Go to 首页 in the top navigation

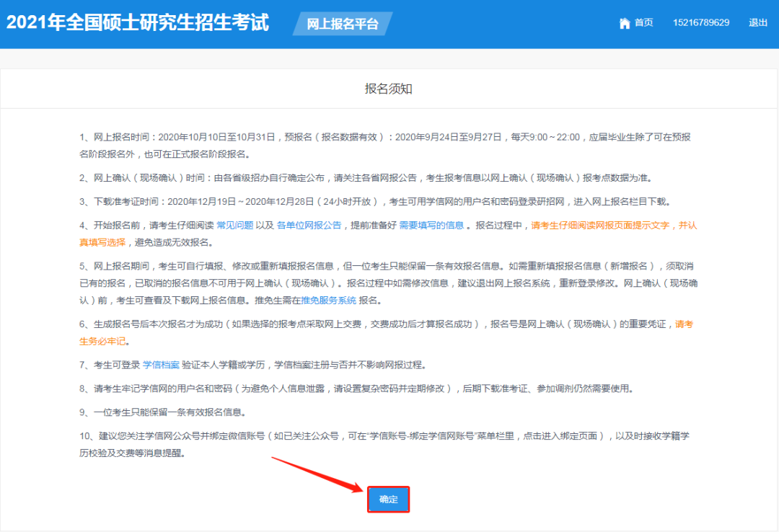point(643,23)
